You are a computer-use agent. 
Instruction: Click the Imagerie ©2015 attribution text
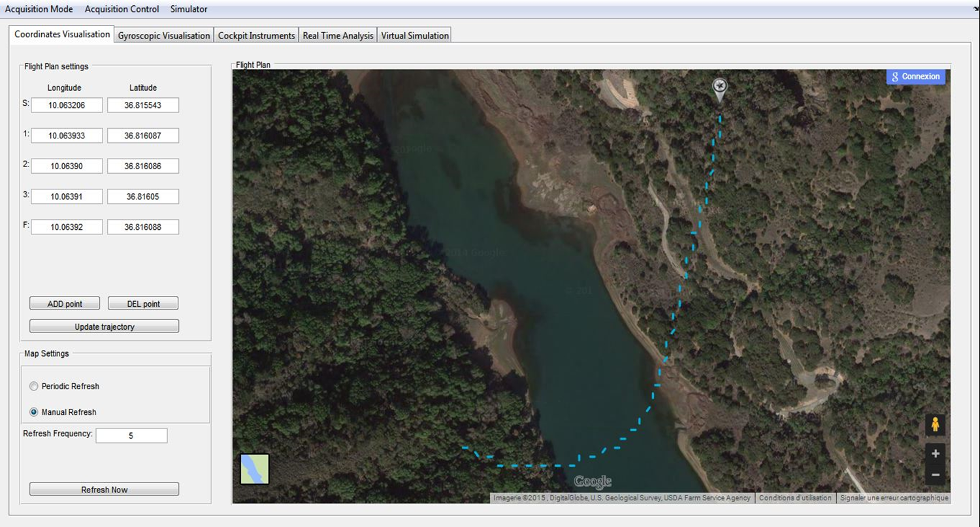coord(622,498)
